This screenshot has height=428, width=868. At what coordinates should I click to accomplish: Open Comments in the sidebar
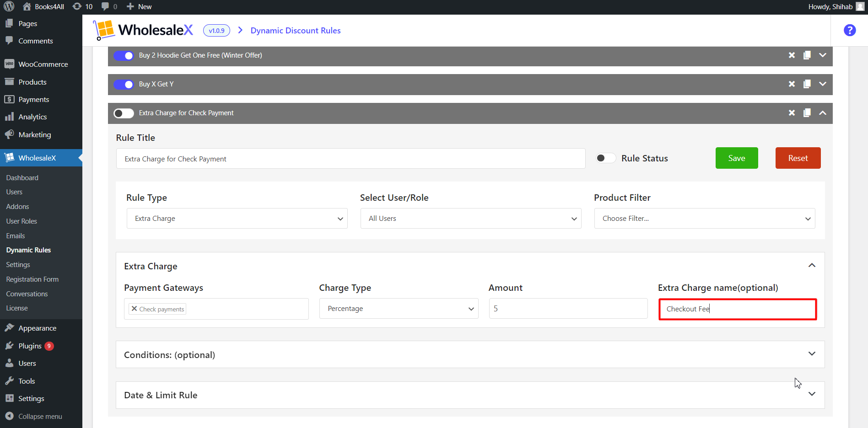point(36,41)
